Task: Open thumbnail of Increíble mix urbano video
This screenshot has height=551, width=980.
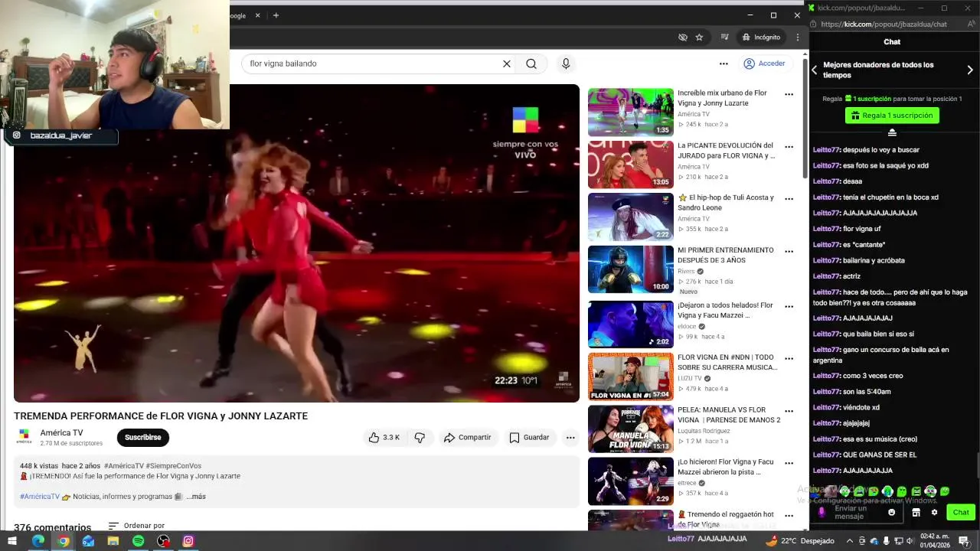Action: click(x=631, y=112)
